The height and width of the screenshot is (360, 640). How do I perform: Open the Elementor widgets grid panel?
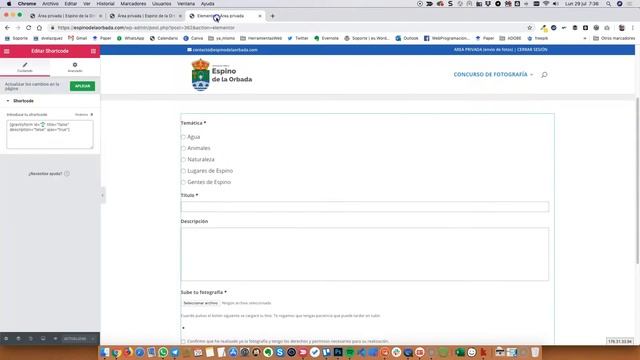pos(93,51)
